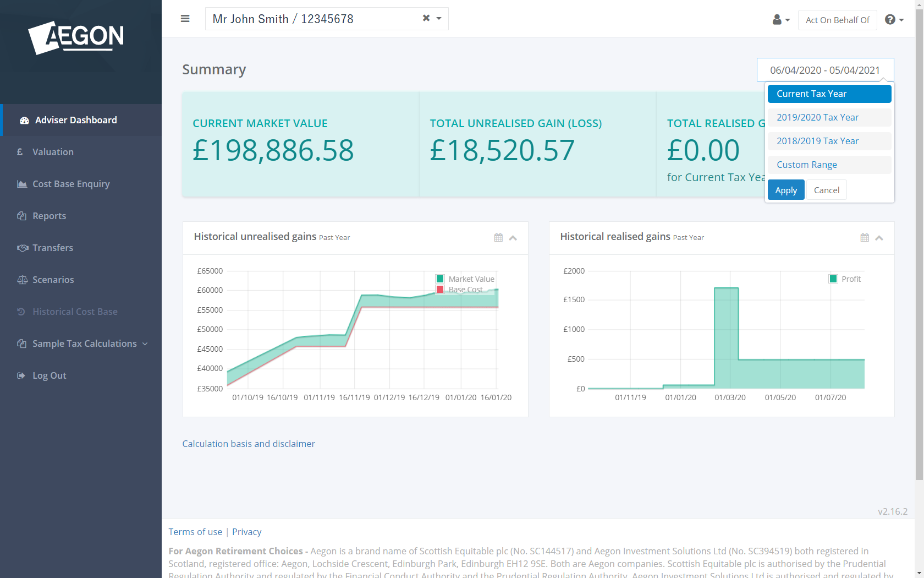Open Cost Base Enquiry
The width and height of the screenshot is (924, 578).
(x=81, y=184)
